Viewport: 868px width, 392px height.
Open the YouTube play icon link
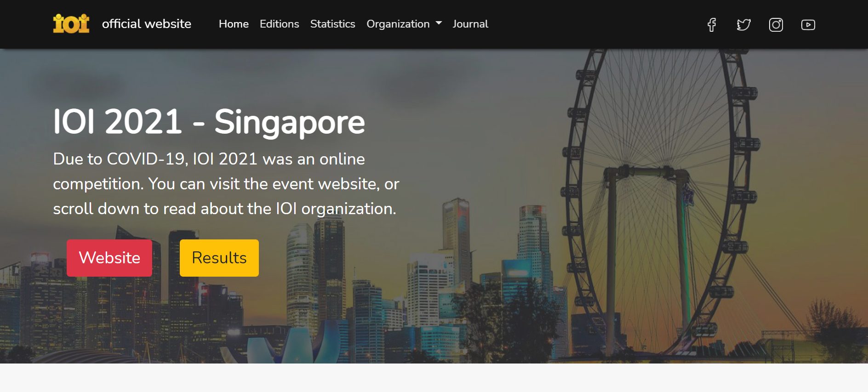pos(808,25)
